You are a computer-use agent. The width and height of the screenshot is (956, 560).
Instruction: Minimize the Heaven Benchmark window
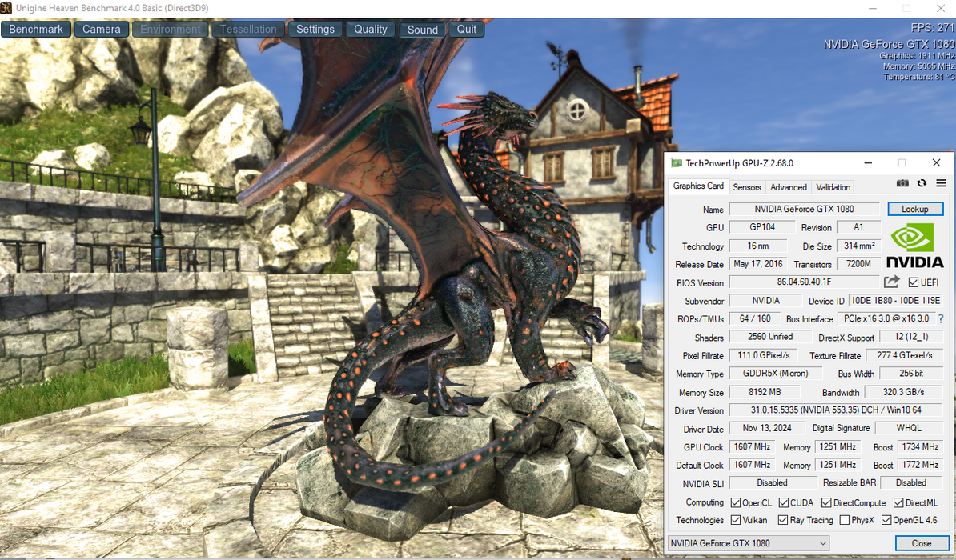pos(873,9)
